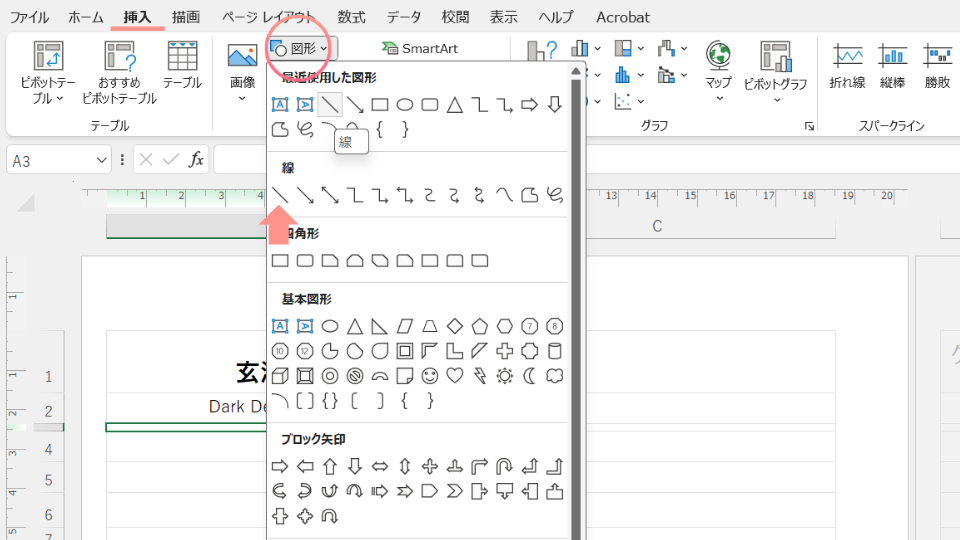Viewport: 960px width, 540px height.
Task: Choose the cube shape
Action: click(x=280, y=376)
